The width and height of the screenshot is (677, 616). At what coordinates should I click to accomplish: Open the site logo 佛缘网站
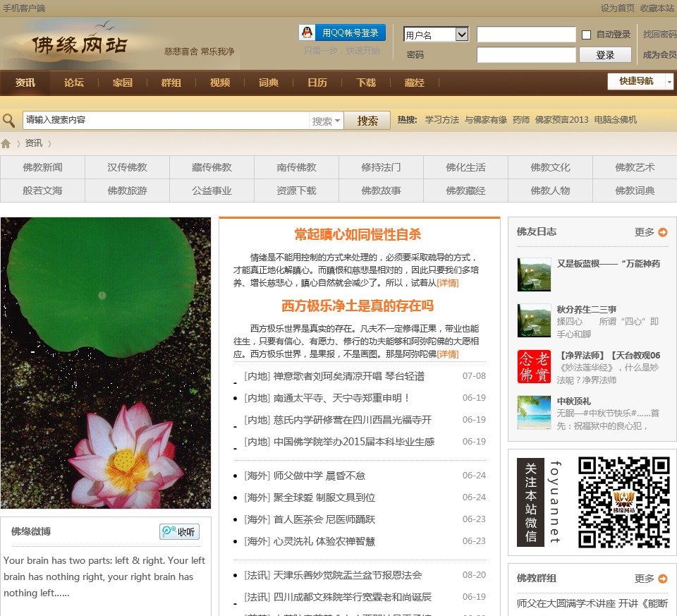pos(80,45)
